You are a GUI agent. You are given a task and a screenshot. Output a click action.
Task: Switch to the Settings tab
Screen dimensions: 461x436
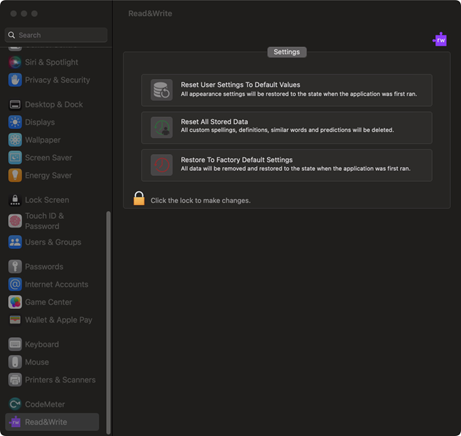tap(287, 52)
